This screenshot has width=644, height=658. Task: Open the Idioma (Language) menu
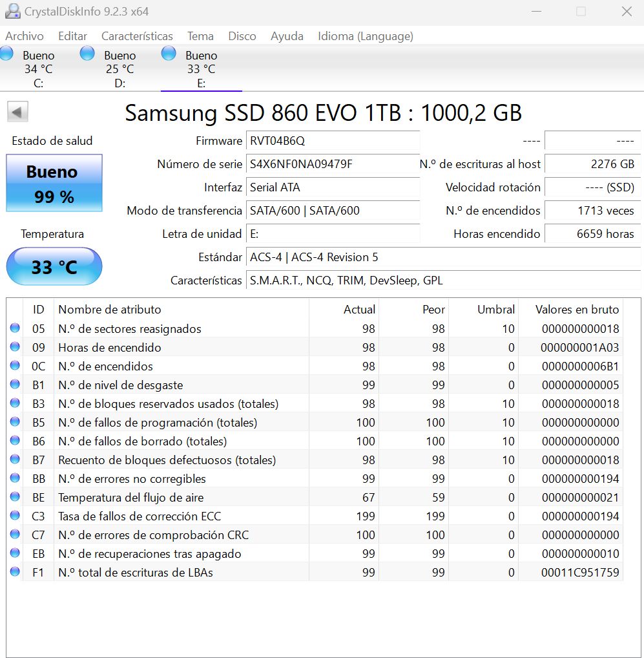(x=366, y=36)
